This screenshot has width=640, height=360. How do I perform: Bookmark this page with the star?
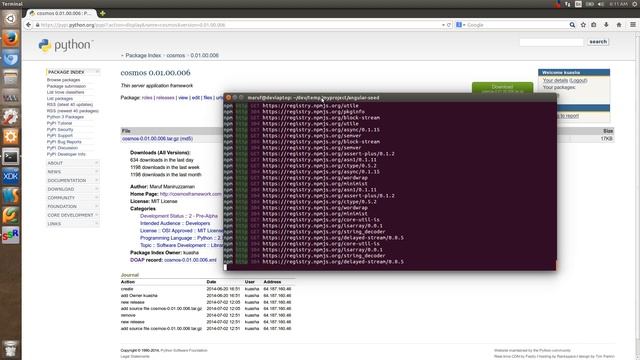pyautogui.click(x=583, y=25)
